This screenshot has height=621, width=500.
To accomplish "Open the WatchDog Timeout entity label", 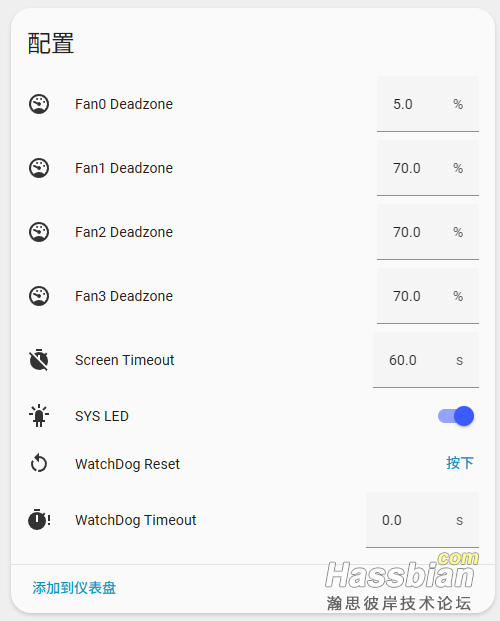I will coord(135,520).
